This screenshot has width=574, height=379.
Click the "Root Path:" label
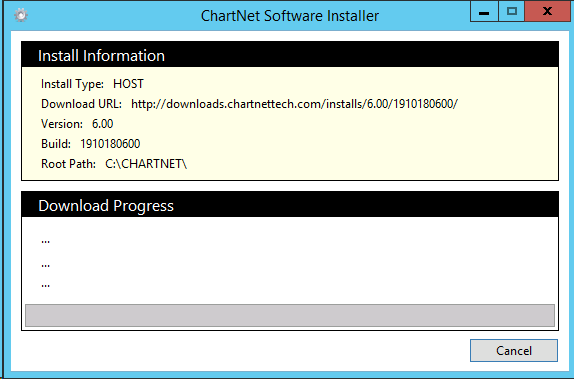point(68,164)
